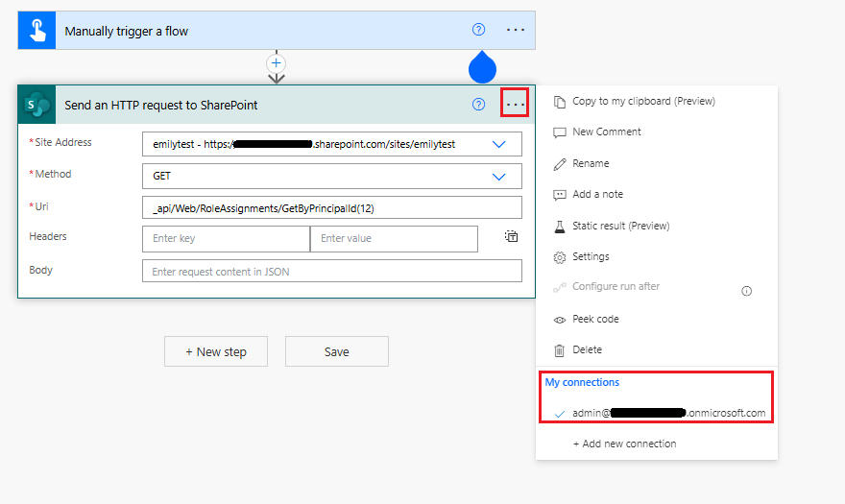The image size is (845, 504).
Task: Click + Add new connection
Action: click(x=624, y=444)
